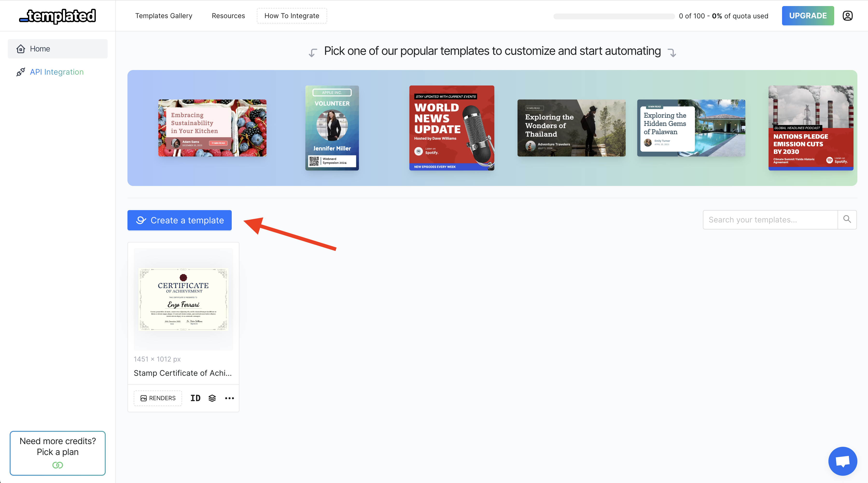Show the template ID icon

pyautogui.click(x=196, y=398)
